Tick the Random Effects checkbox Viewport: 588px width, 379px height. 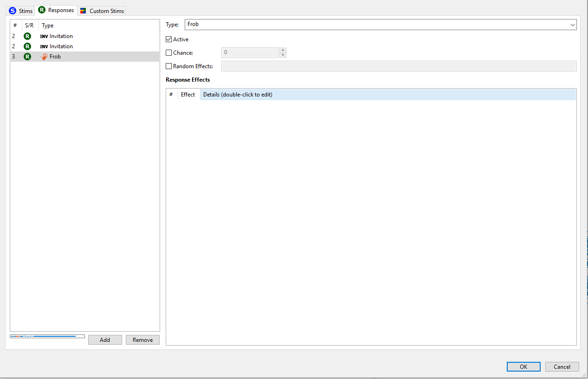[169, 66]
